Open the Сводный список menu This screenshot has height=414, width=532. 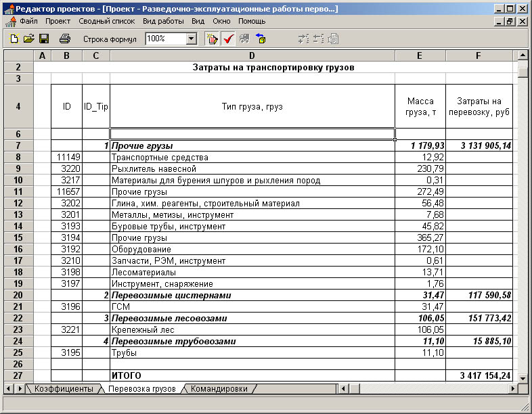pos(106,22)
